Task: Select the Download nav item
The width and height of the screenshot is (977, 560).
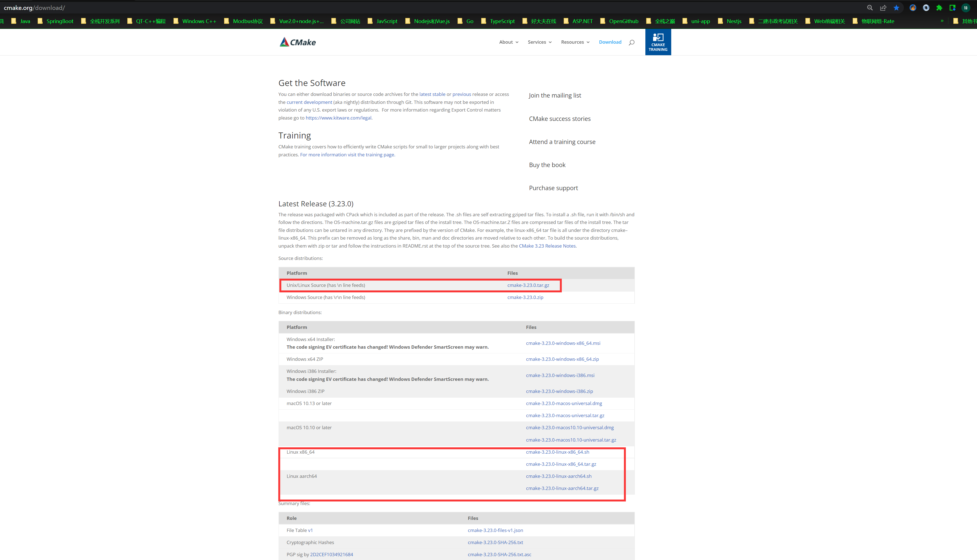Action: point(610,42)
